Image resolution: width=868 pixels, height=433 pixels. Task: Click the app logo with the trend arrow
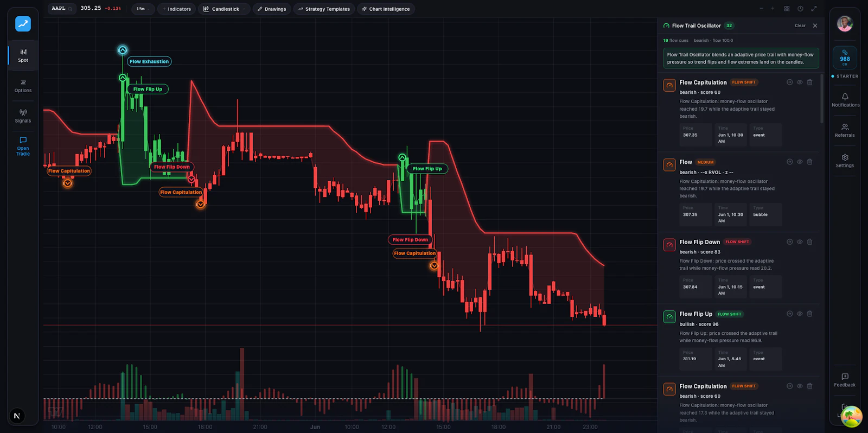click(x=23, y=23)
